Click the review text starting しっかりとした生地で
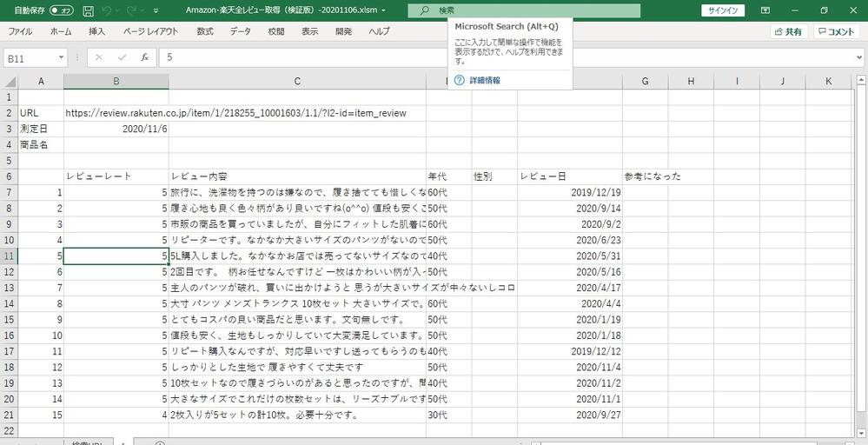 [x=297, y=368]
